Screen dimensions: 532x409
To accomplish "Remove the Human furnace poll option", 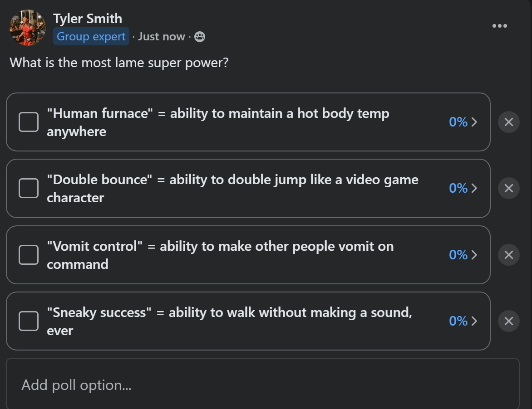I will (x=508, y=122).
